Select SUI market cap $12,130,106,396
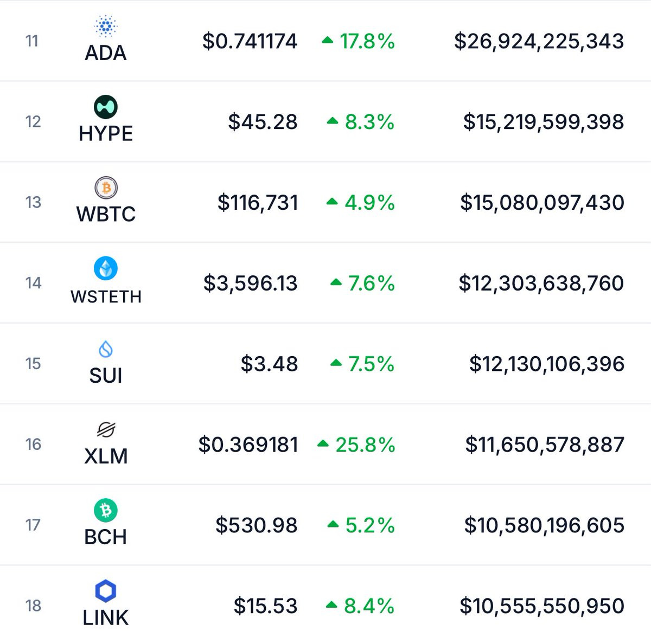This screenshot has width=651, height=644. [x=546, y=364]
